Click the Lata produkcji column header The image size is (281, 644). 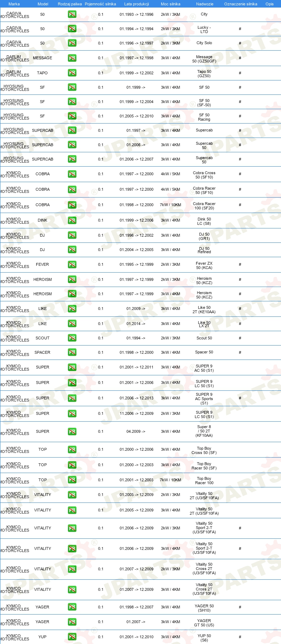(x=137, y=4)
